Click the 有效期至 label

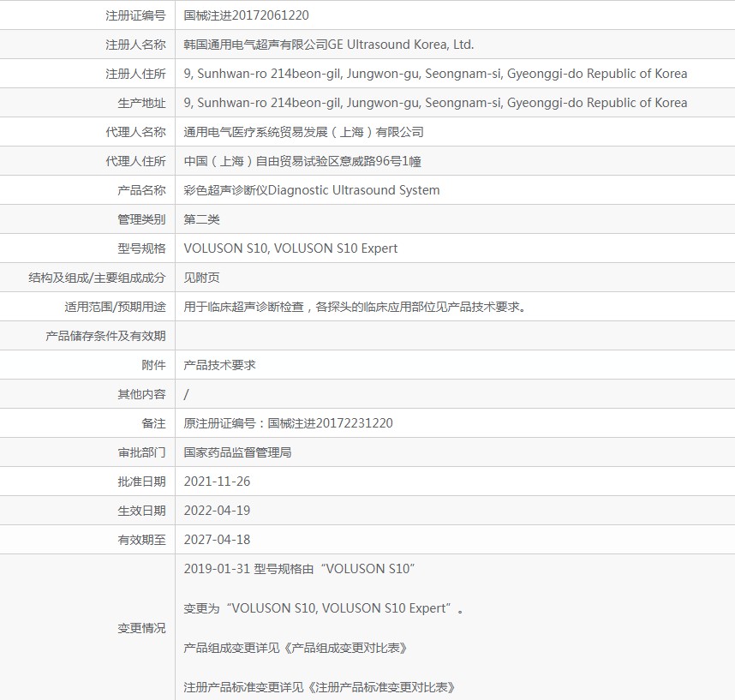141,540
